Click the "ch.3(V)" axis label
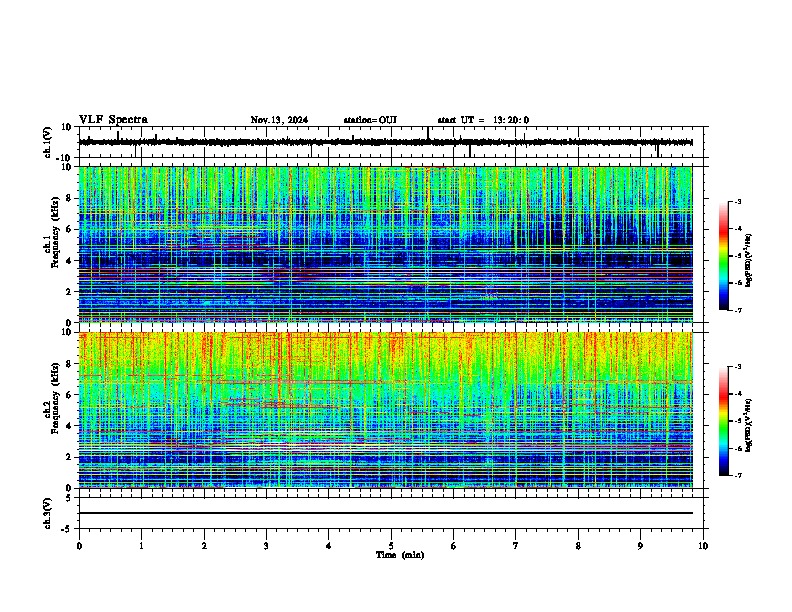 click(47, 513)
